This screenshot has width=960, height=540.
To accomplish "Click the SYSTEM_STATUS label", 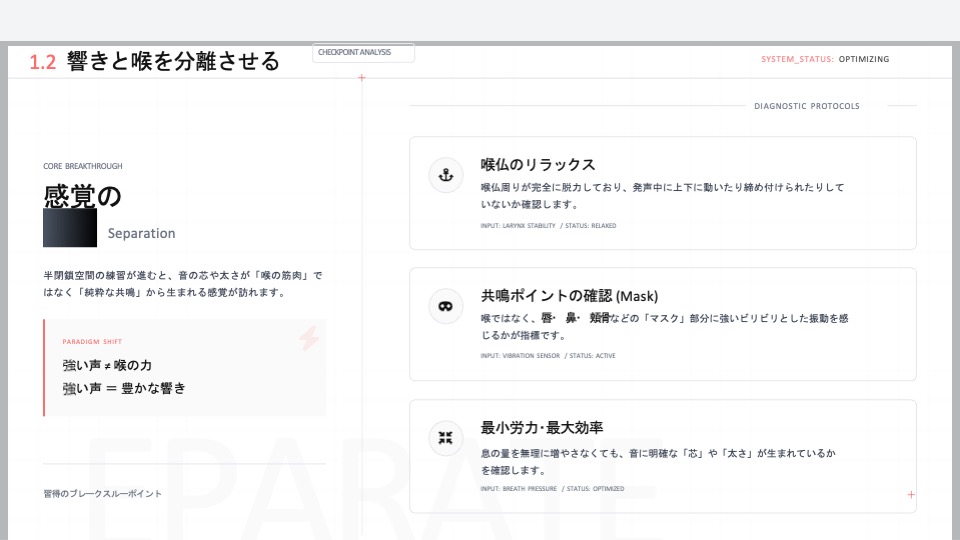I will tap(796, 59).
